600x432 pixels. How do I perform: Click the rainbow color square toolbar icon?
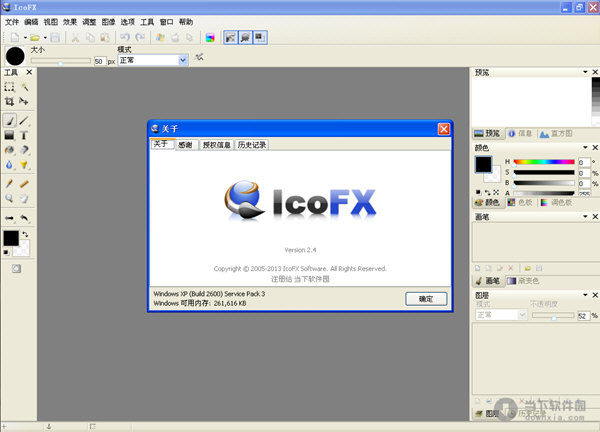210,37
